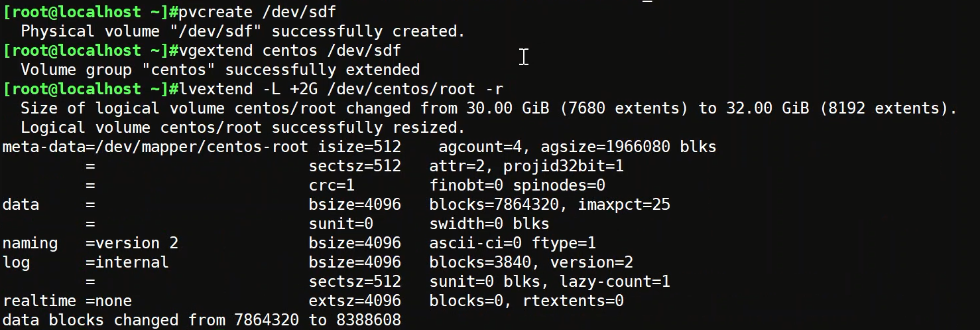Click the Logical volume successfully resized line
This screenshot has height=330, width=980.
243,127
